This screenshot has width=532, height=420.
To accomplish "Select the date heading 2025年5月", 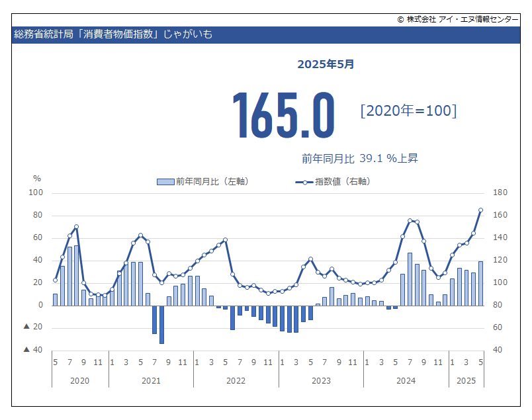I will point(326,64).
